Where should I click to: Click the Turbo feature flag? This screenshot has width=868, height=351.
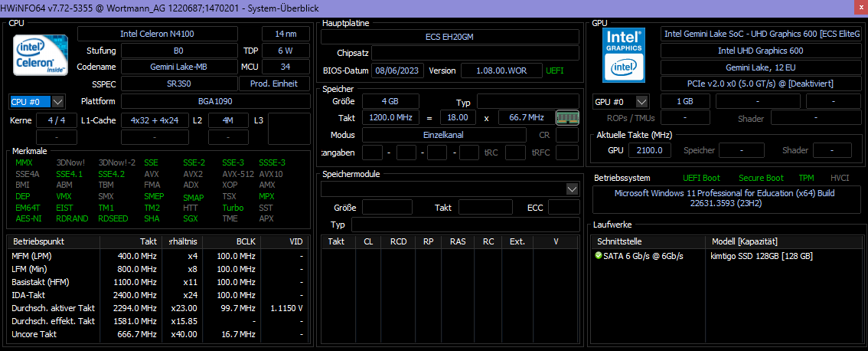(233, 208)
